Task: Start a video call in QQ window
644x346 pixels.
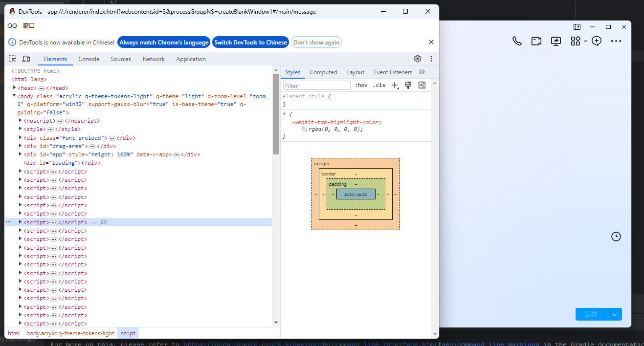Action: 536,41
